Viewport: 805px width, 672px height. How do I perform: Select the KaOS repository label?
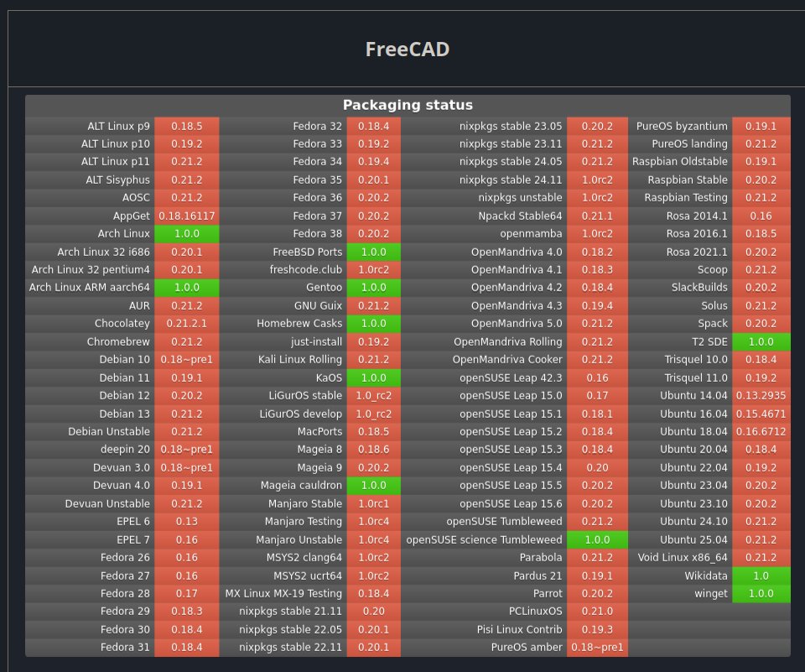click(329, 378)
